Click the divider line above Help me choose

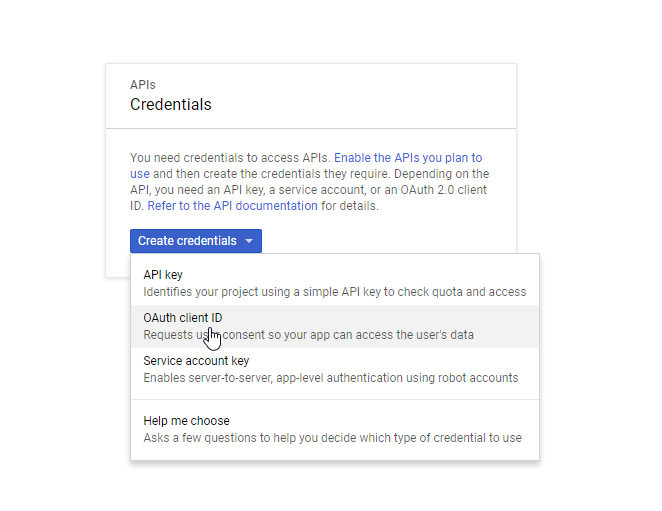coord(334,400)
